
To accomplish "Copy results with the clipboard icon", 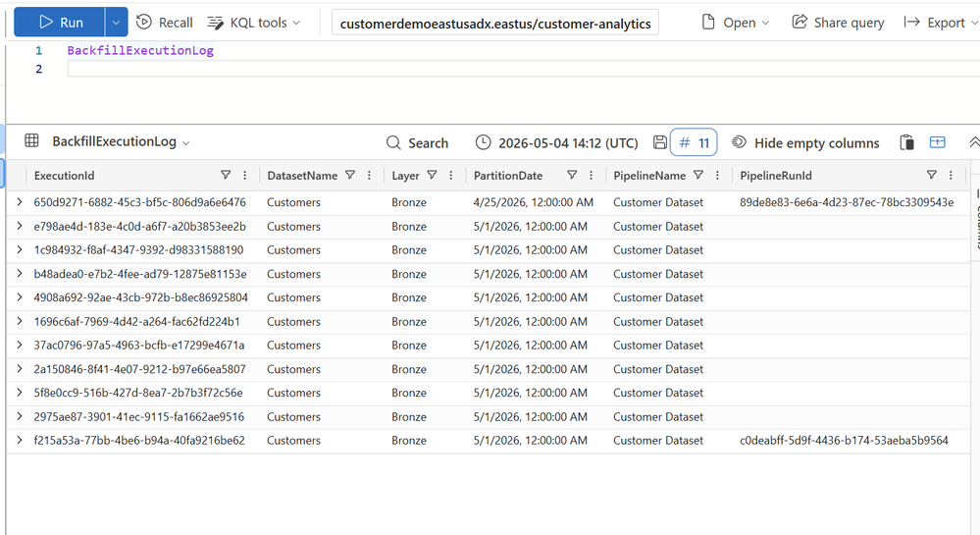I will tap(906, 142).
